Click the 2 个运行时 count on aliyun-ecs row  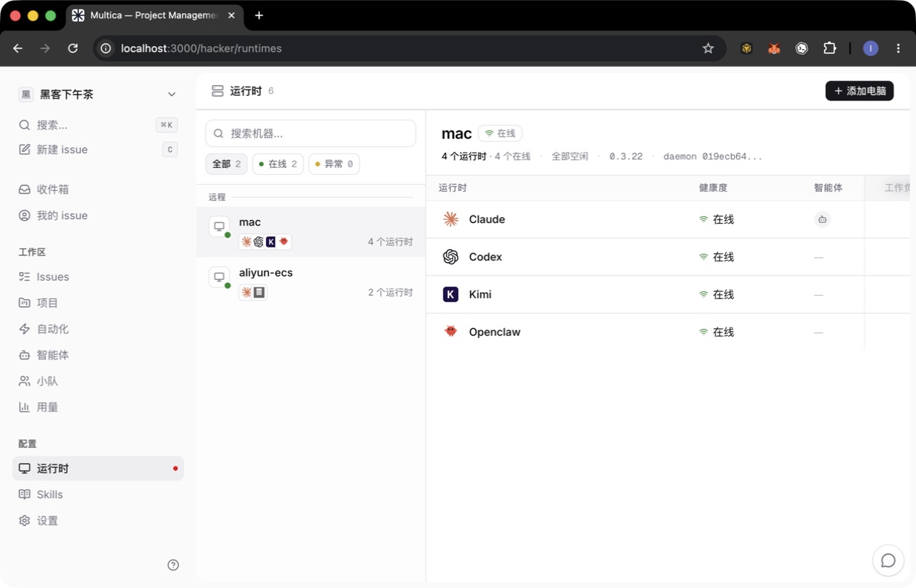(x=390, y=292)
